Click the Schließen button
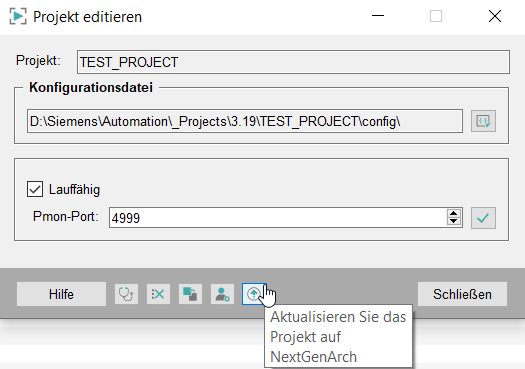Viewport: 525px width, 369px height. [x=462, y=294]
